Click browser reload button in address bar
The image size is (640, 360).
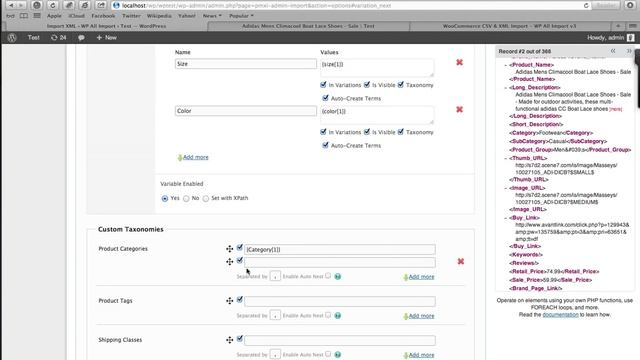click(x=586, y=6)
